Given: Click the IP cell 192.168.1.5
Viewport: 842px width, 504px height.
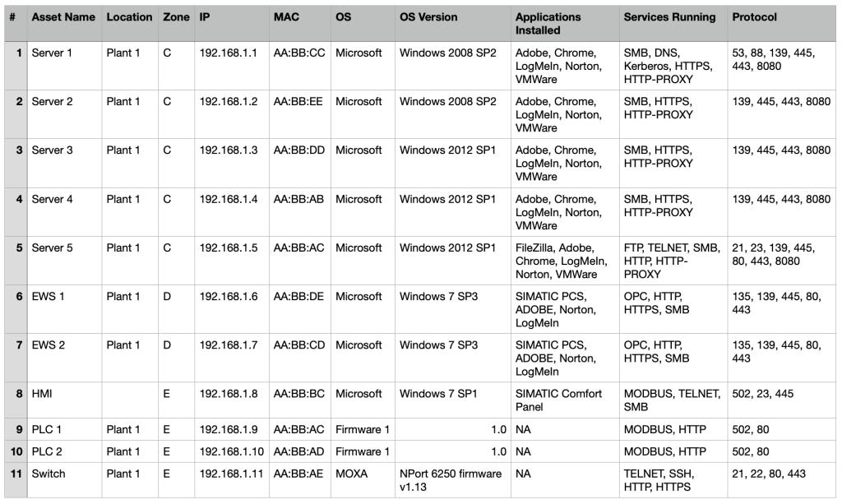Looking at the screenshot, I should click(x=229, y=247).
